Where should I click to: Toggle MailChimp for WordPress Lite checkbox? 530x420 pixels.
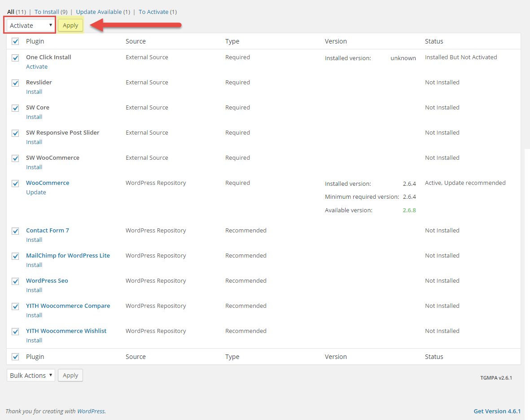point(15,256)
